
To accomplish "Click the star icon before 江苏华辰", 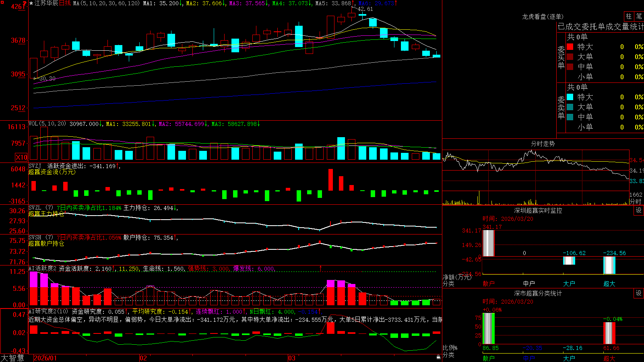I will point(31,3).
